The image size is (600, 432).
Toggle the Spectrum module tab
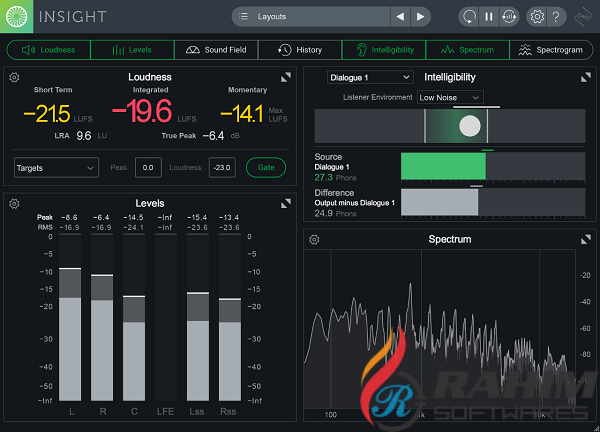point(468,50)
